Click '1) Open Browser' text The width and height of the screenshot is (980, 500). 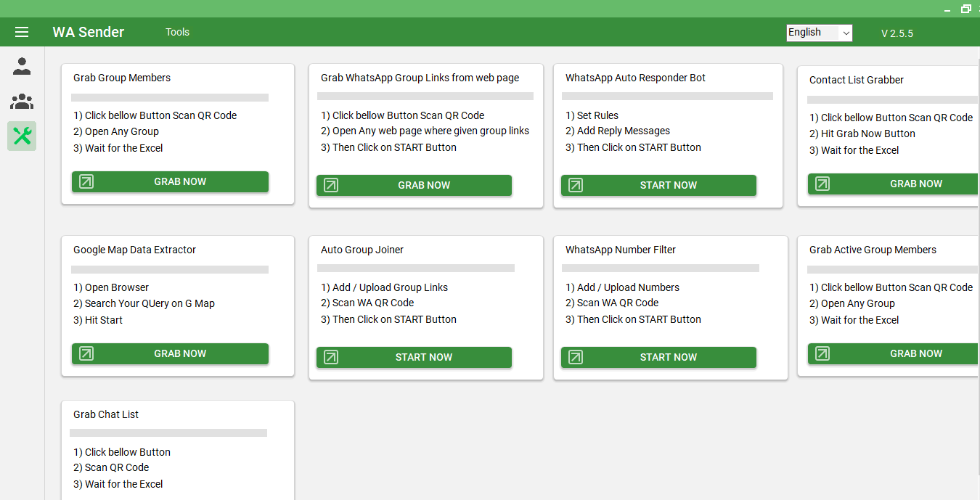[111, 287]
